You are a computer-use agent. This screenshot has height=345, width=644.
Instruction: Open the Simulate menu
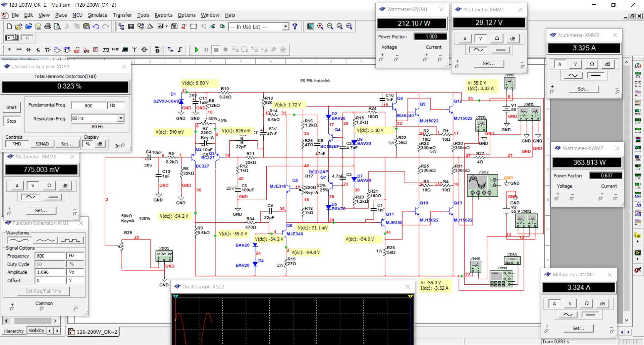(x=97, y=15)
